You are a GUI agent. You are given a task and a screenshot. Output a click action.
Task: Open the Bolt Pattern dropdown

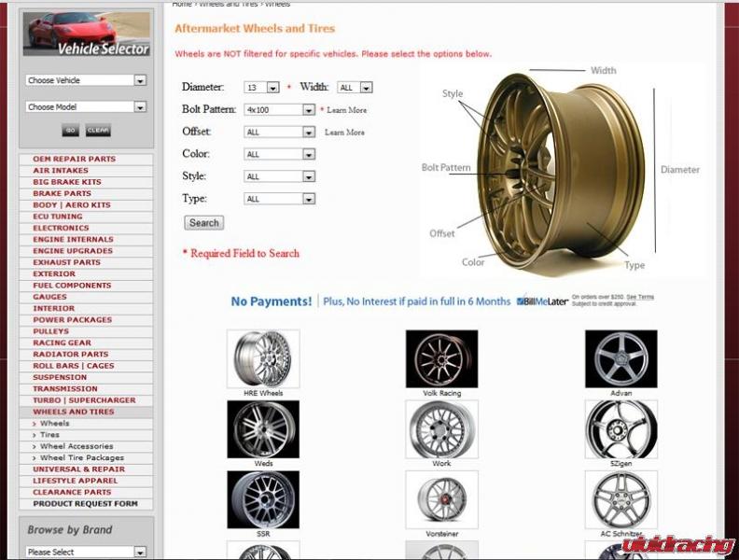click(x=280, y=110)
